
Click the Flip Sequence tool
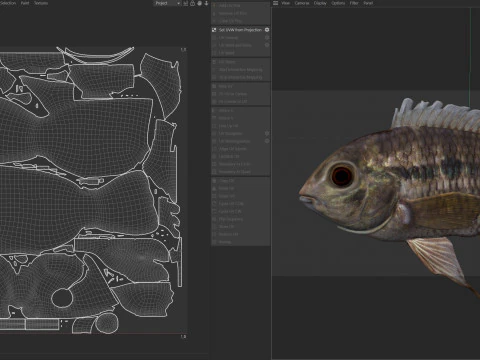[x=240, y=219]
